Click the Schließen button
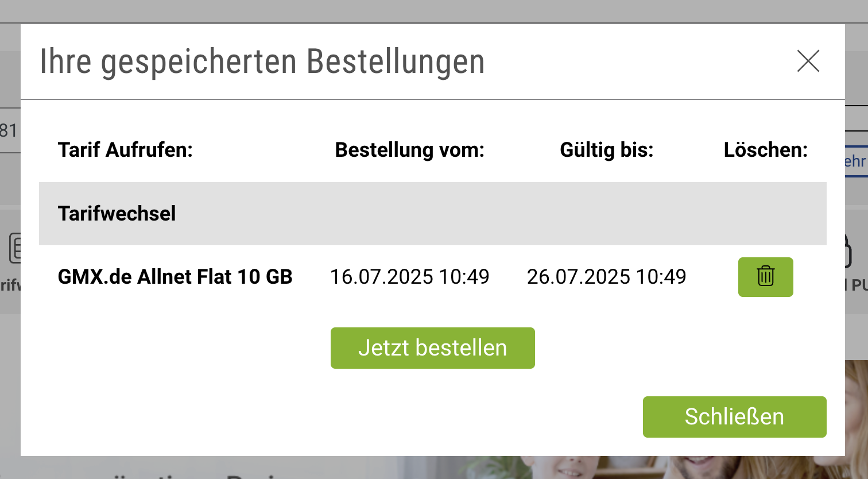The image size is (868, 479). point(734,417)
